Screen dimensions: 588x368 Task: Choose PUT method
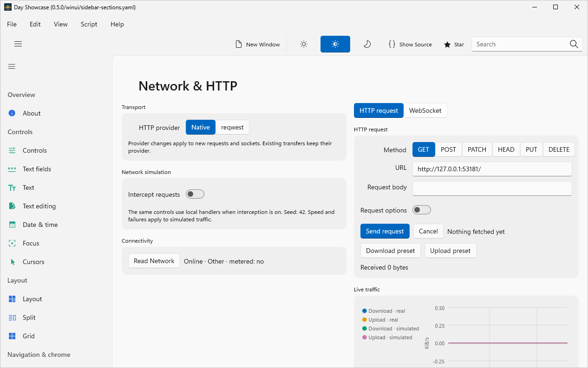(531, 149)
